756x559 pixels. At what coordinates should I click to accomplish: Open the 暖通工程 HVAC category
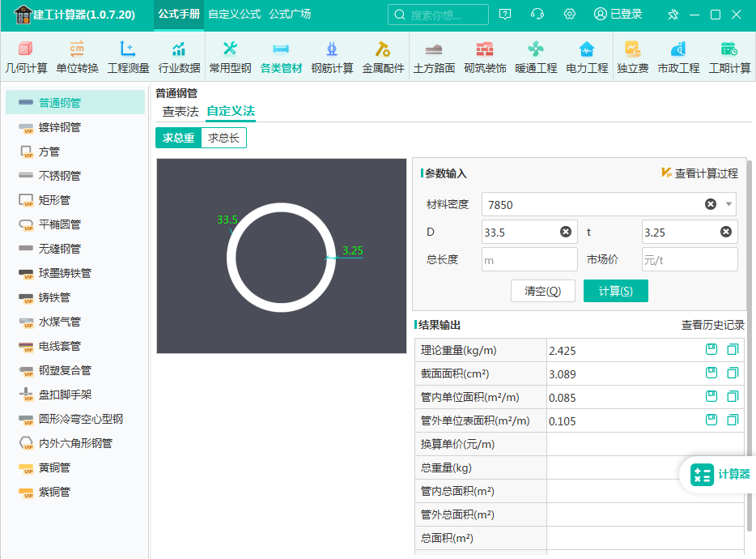click(536, 57)
